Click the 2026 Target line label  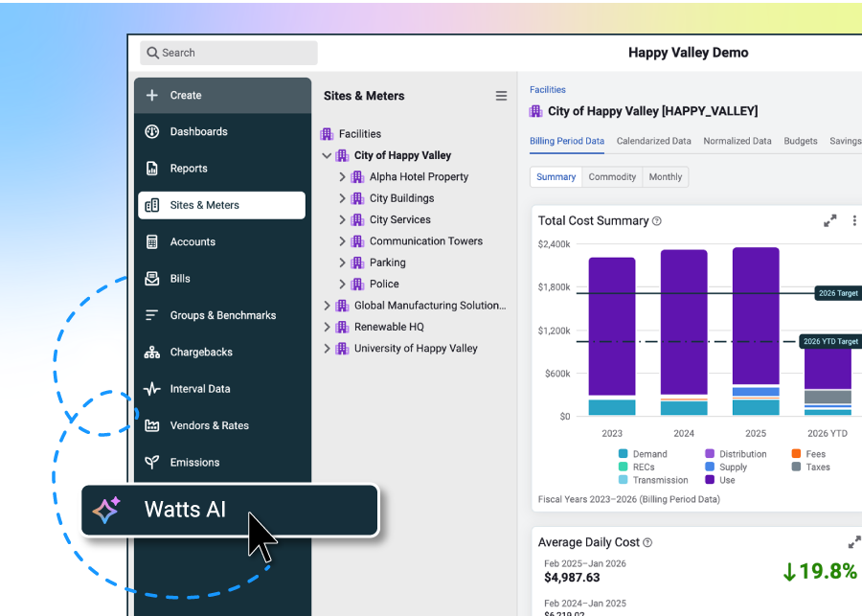pyautogui.click(x=838, y=294)
